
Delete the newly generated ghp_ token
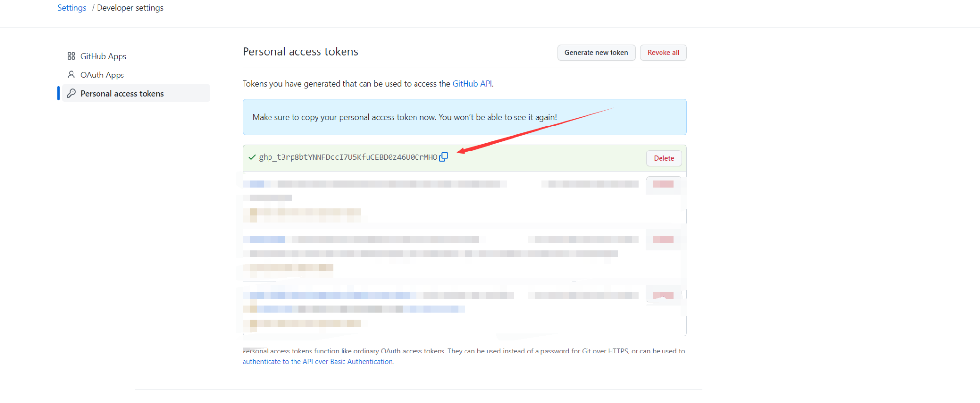664,158
